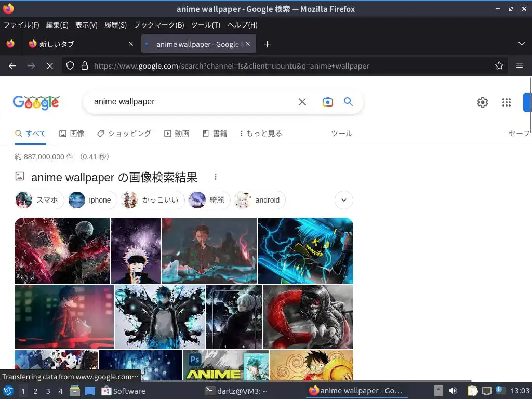
Task: Switch to 書籍 results
Action: 215,134
